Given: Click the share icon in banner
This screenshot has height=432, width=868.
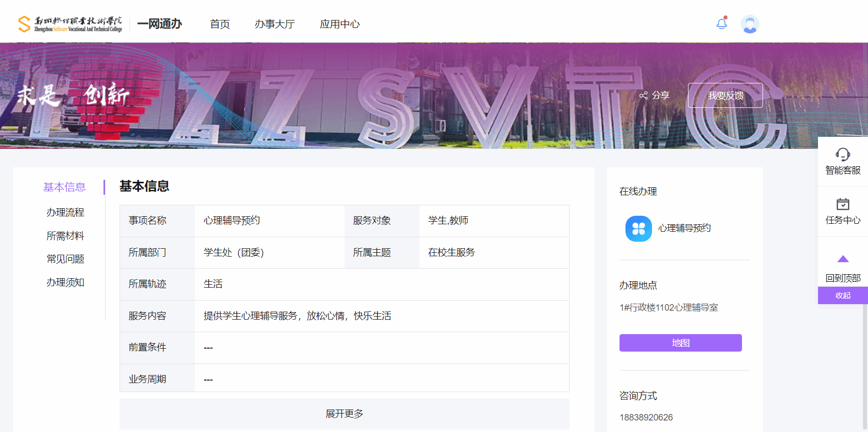Looking at the screenshot, I should click(x=643, y=95).
